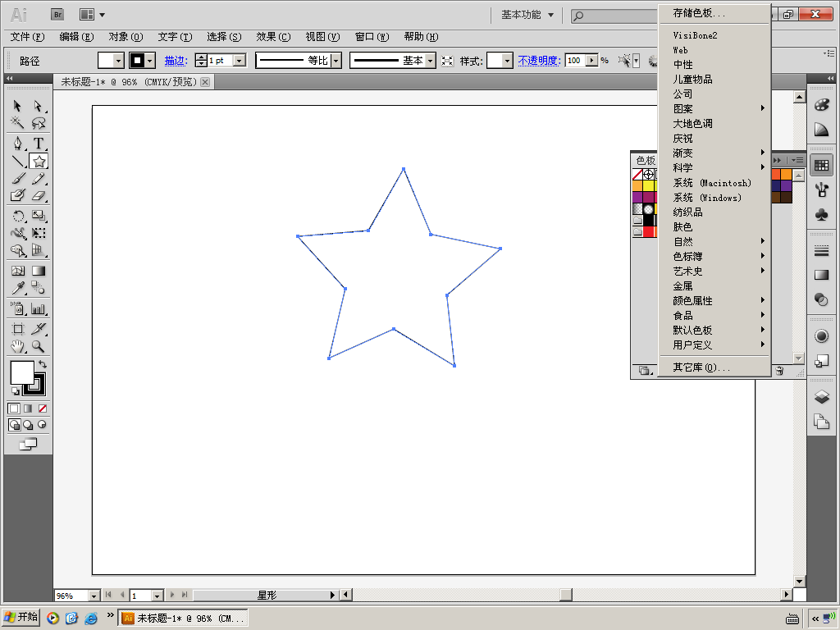This screenshot has height=630, width=840.
Task: Pick the Zoom (magnifier) tool
Action: point(38,346)
